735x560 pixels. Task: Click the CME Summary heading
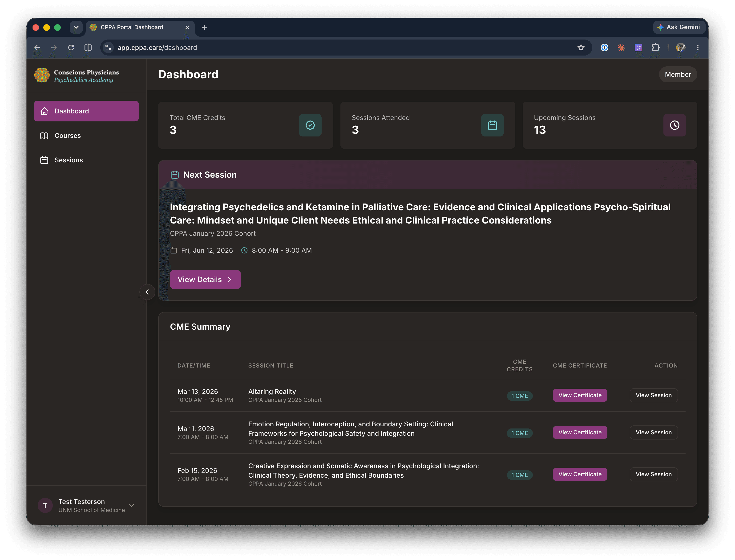click(x=200, y=327)
